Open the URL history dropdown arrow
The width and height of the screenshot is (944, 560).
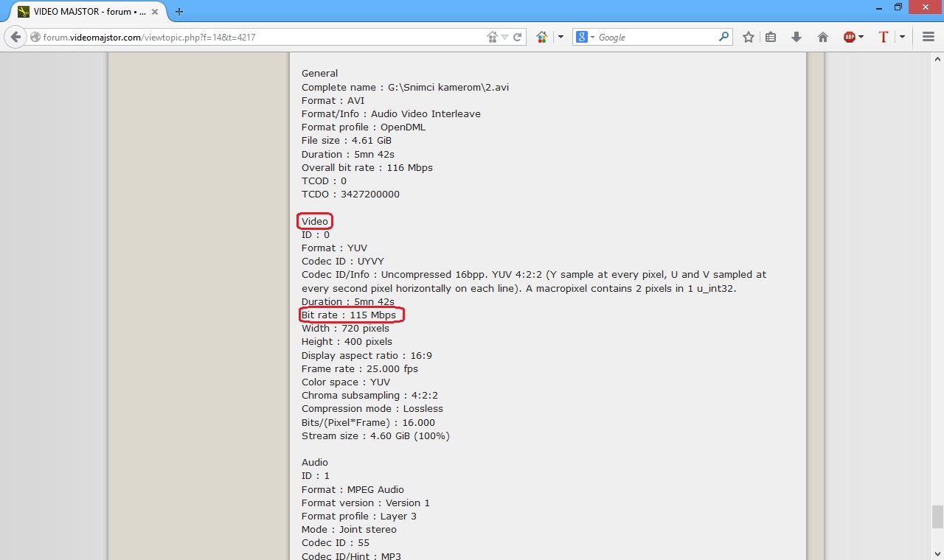point(505,37)
